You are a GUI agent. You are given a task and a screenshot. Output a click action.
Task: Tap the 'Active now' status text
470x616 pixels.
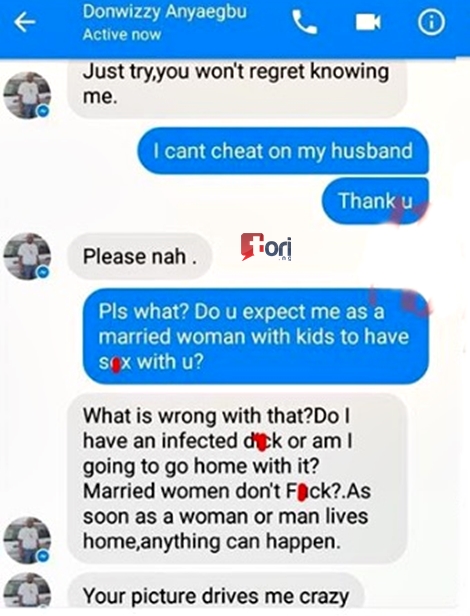click(x=122, y=35)
